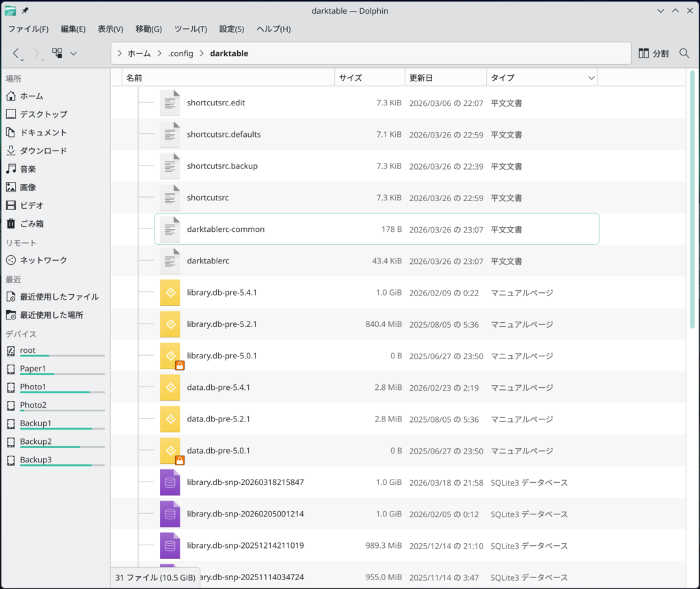This screenshot has height=589, width=700.
Task: Open the ツール(T) menu
Action: pyautogui.click(x=191, y=29)
